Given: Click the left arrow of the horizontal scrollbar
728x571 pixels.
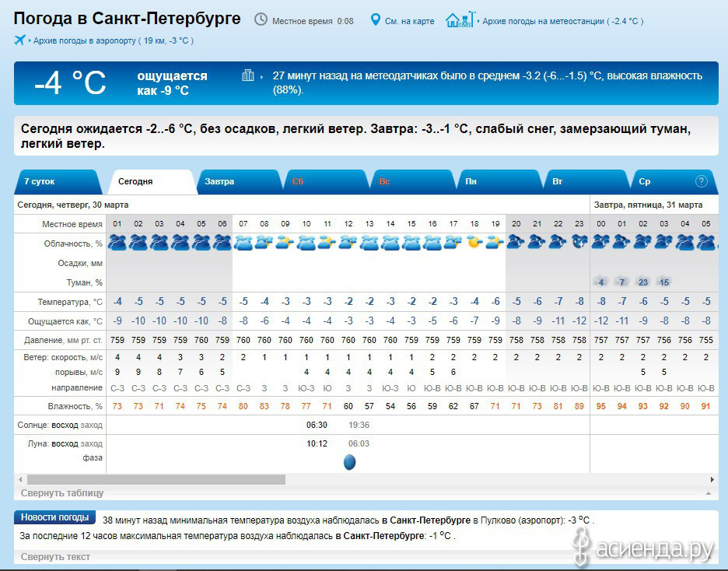Looking at the screenshot, I should 20,479.
